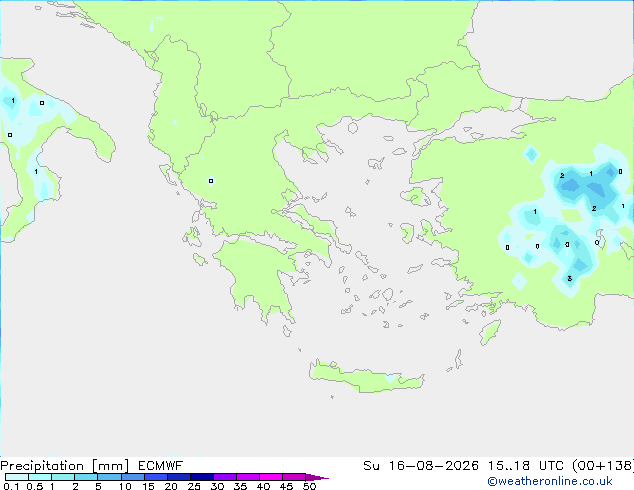Click the '15..18 UTC' time text

(x=525, y=466)
